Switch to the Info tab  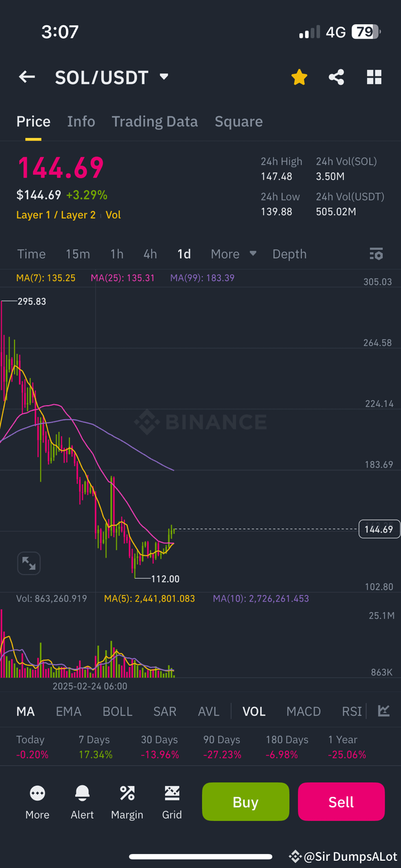click(81, 122)
